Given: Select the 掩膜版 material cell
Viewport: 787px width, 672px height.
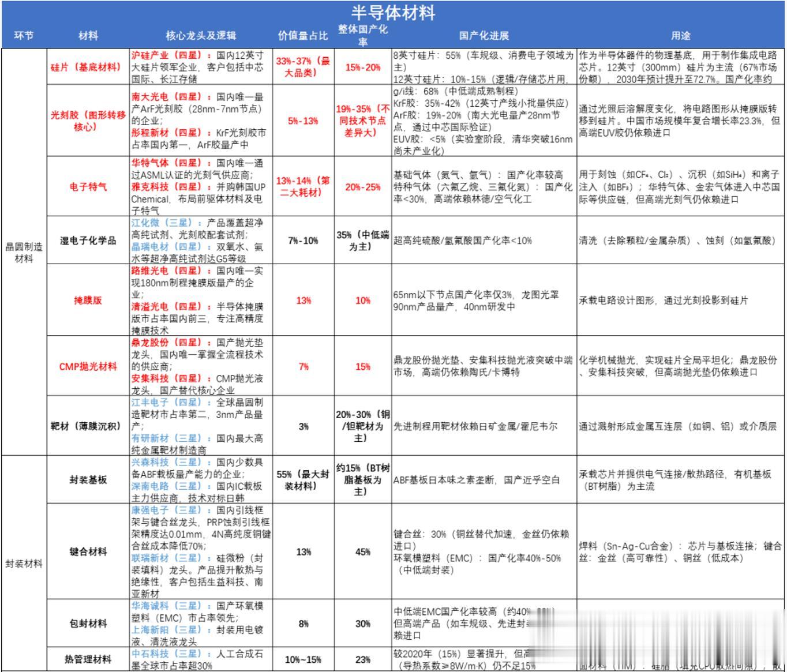Looking at the screenshot, I should (x=88, y=301).
